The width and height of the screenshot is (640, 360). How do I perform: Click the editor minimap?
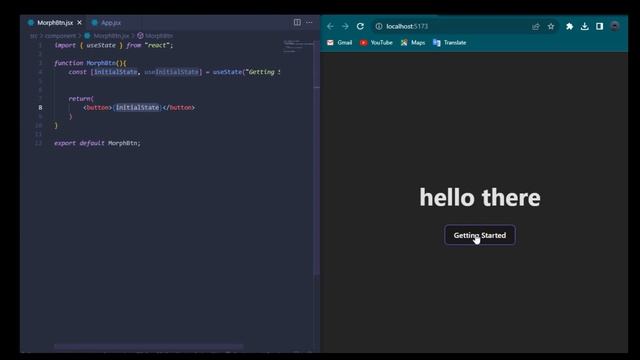[x=298, y=46]
